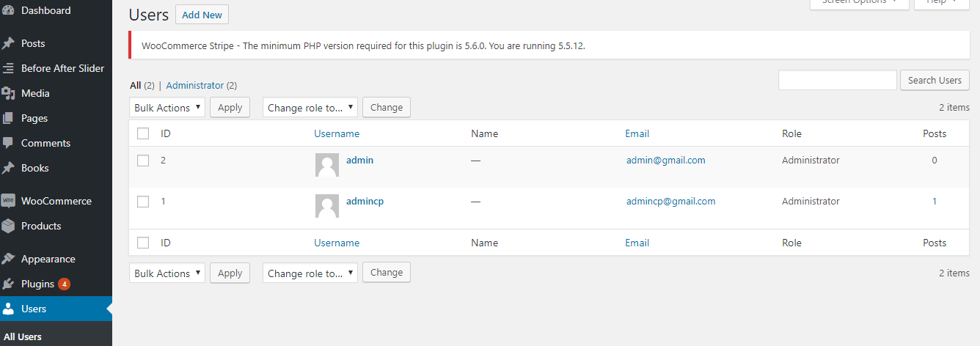Click the admincp user avatar thumbnail

[x=326, y=206]
